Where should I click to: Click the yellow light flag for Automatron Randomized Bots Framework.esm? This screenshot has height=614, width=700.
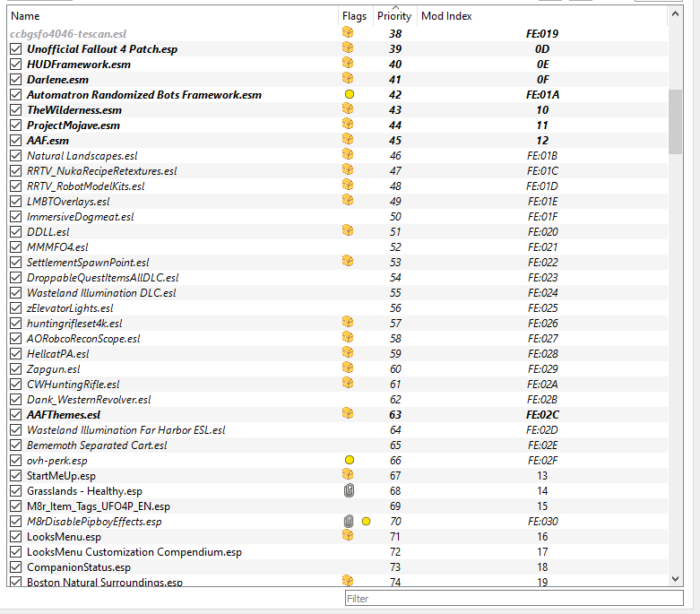pyautogui.click(x=350, y=94)
